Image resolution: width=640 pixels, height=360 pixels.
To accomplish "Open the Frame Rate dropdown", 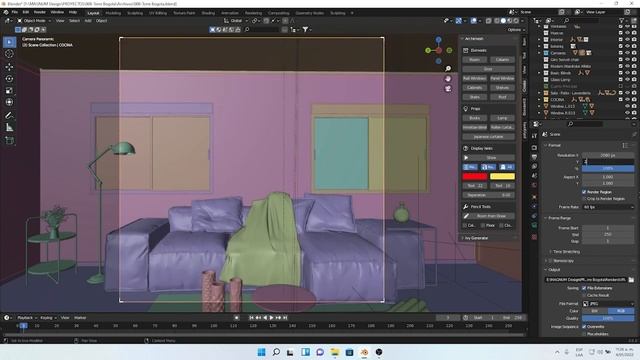I will coord(608,207).
